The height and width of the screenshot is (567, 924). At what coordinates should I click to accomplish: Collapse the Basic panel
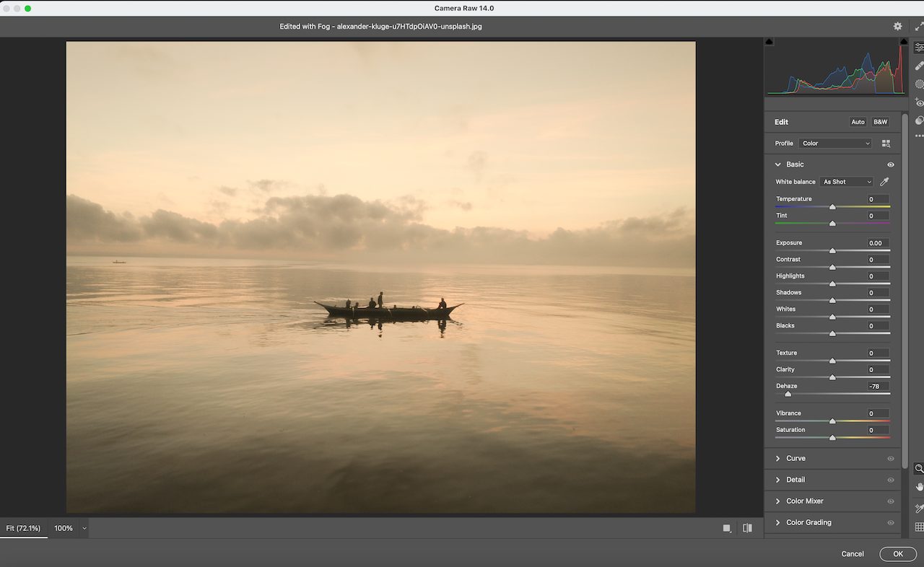[777, 164]
